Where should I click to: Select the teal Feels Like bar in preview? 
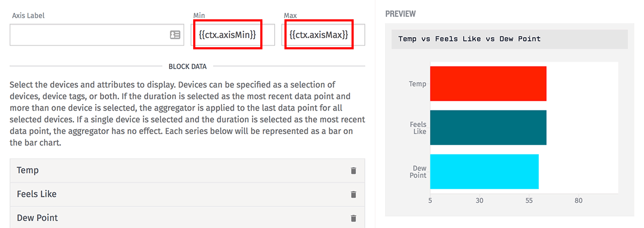coord(488,128)
